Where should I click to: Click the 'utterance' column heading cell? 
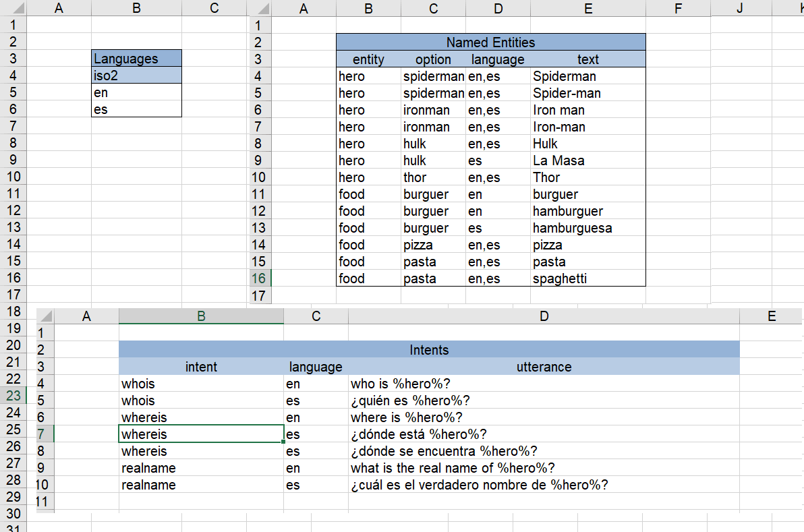544,366
